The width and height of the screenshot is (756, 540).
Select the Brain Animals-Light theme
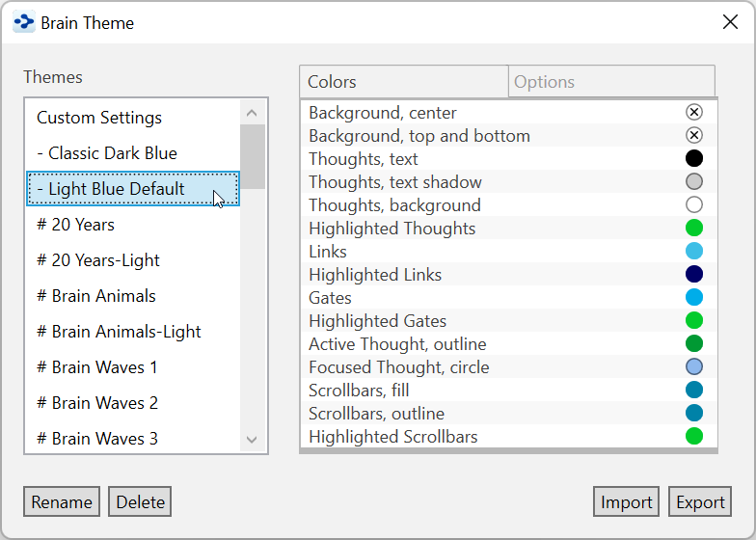[x=119, y=332]
